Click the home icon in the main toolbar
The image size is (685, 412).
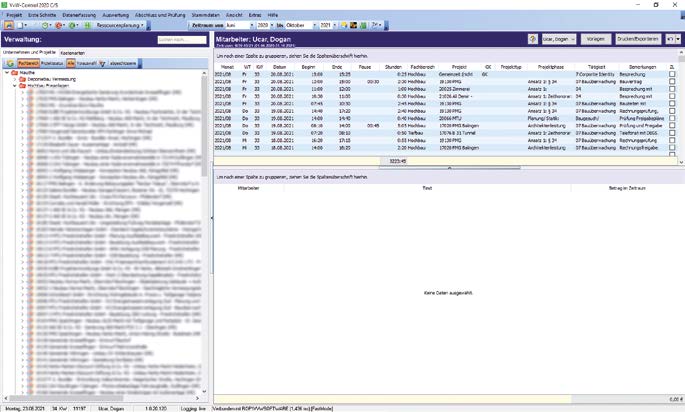9,25
